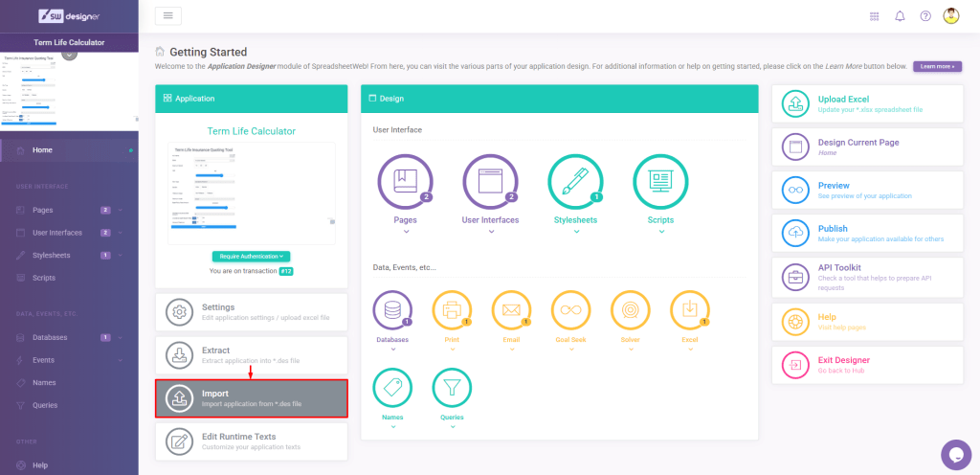Viewport: 980px width, 475px height.
Task: Open the Scripts circle icon
Action: (x=660, y=182)
